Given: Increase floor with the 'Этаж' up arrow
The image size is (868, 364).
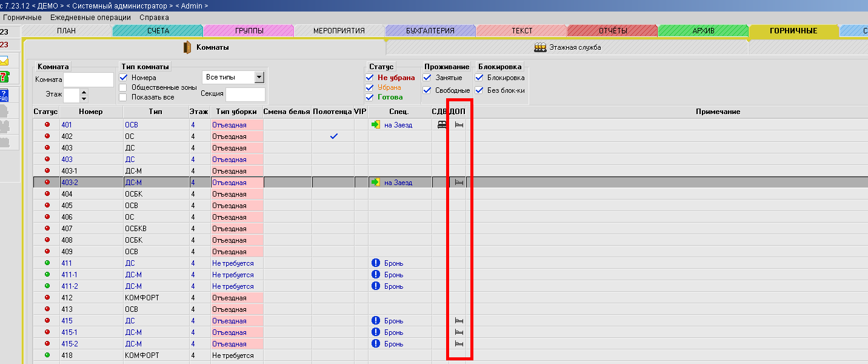Looking at the screenshot, I should point(84,92).
